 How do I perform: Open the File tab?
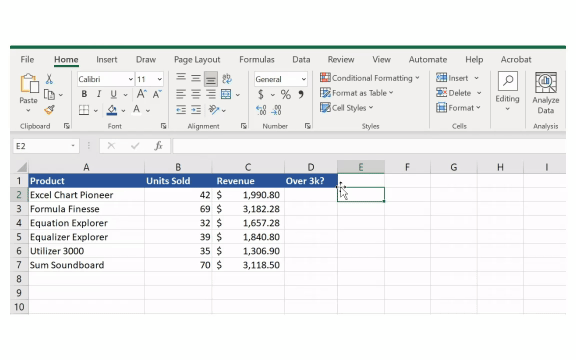coord(27,60)
